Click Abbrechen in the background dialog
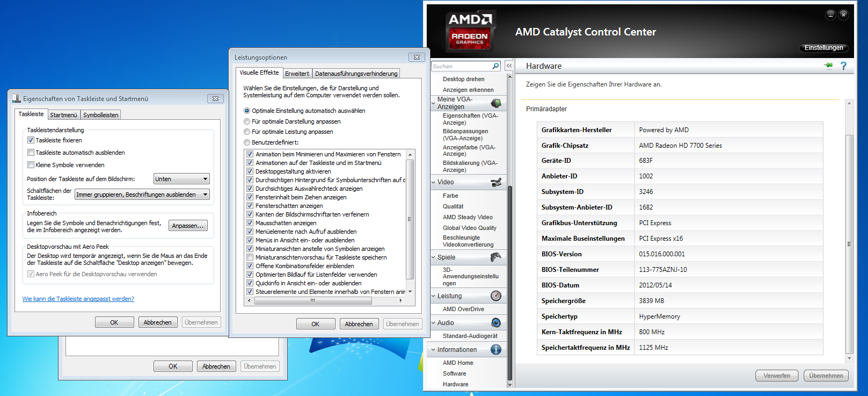 [216, 366]
